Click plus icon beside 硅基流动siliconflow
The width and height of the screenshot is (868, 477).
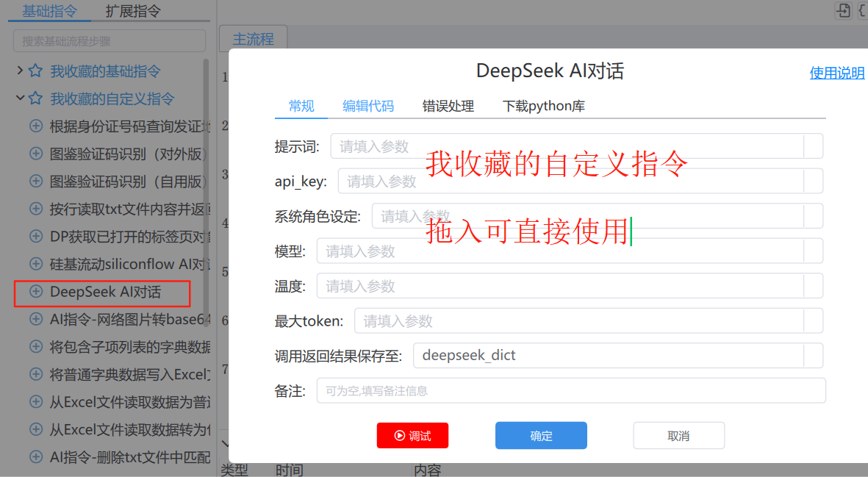coord(36,264)
